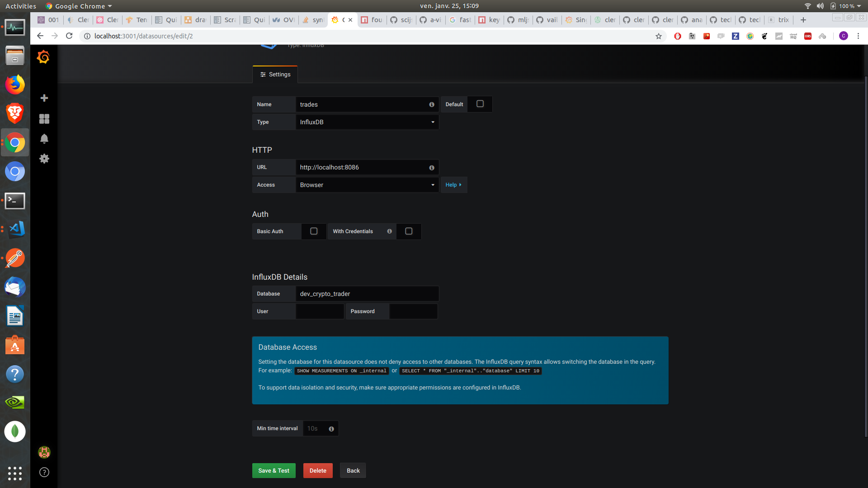The image size is (868, 488).
Task: Click the Min time interval info icon
Action: click(x=331, y=429)
